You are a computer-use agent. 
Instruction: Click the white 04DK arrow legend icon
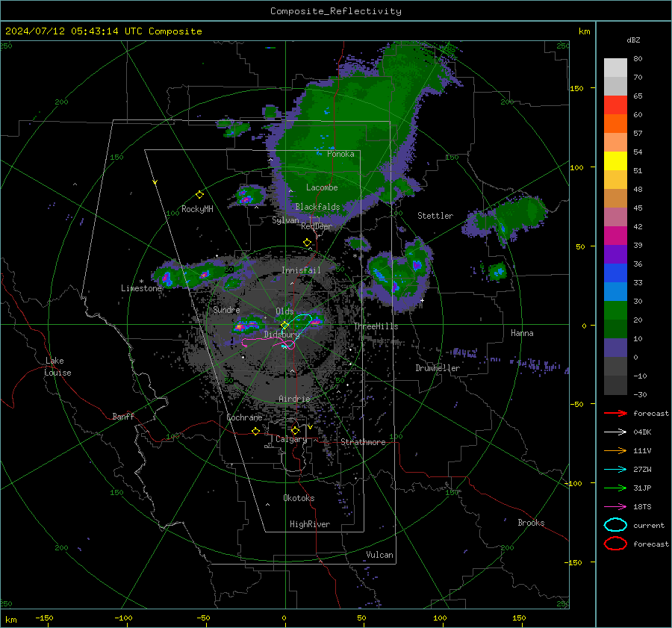pyautogui.click(x=615, y=432)
